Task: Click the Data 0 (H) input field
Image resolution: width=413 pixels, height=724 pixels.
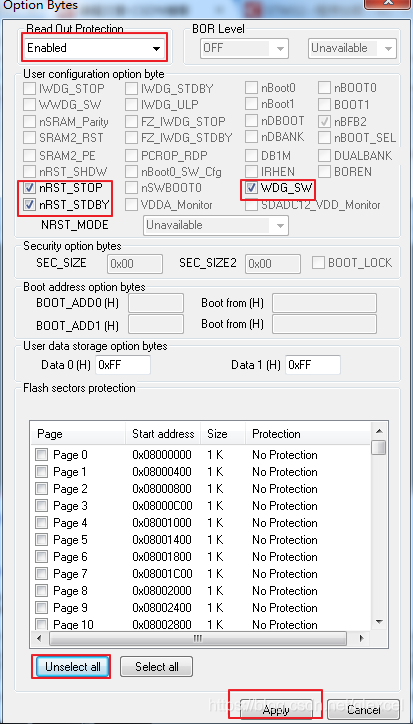Action: 123,365
